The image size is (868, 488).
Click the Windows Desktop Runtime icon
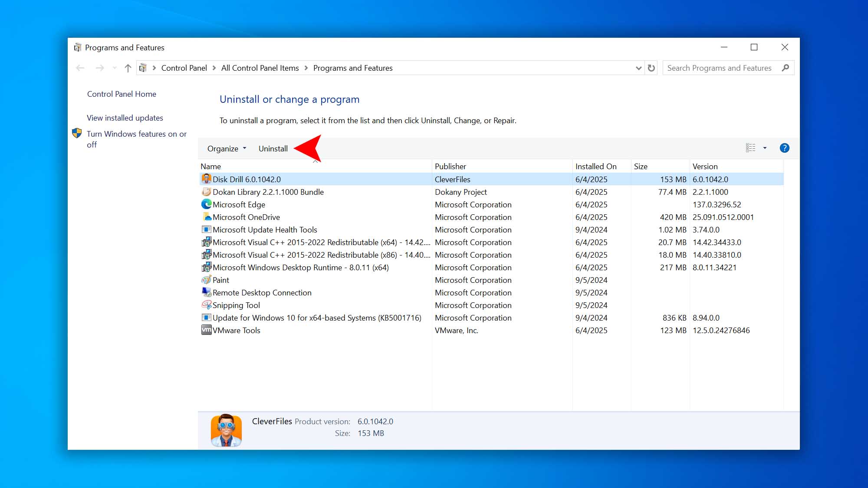click(x=207, y=267)
